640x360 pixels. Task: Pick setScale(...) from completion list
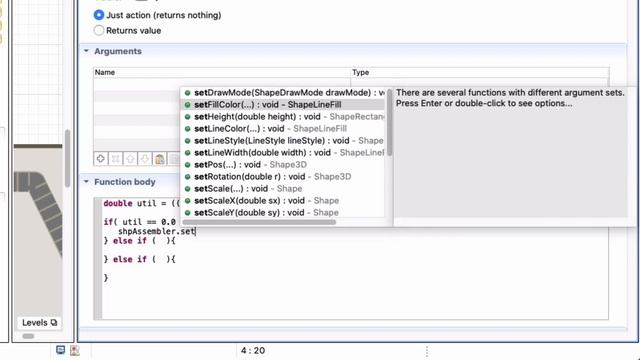pos(283,189)
